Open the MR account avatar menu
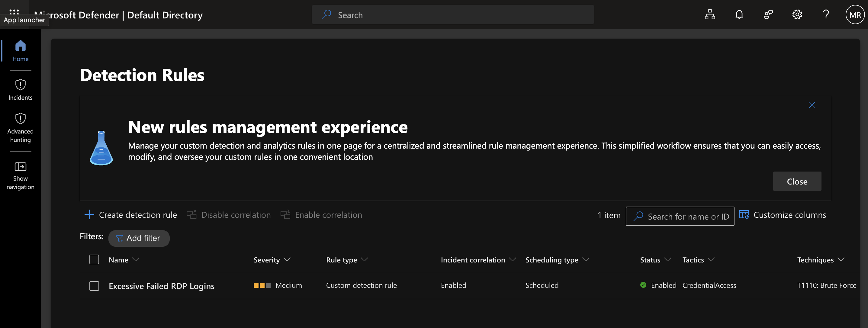Image resolution: width=868 pixels, height=328 pixels. coord(855,14)
